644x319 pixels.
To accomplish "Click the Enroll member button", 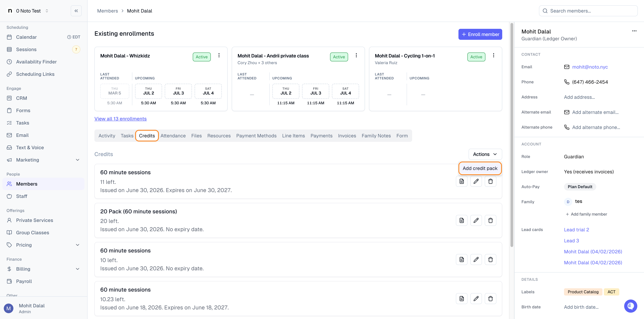I will click(x=480, y=34).
